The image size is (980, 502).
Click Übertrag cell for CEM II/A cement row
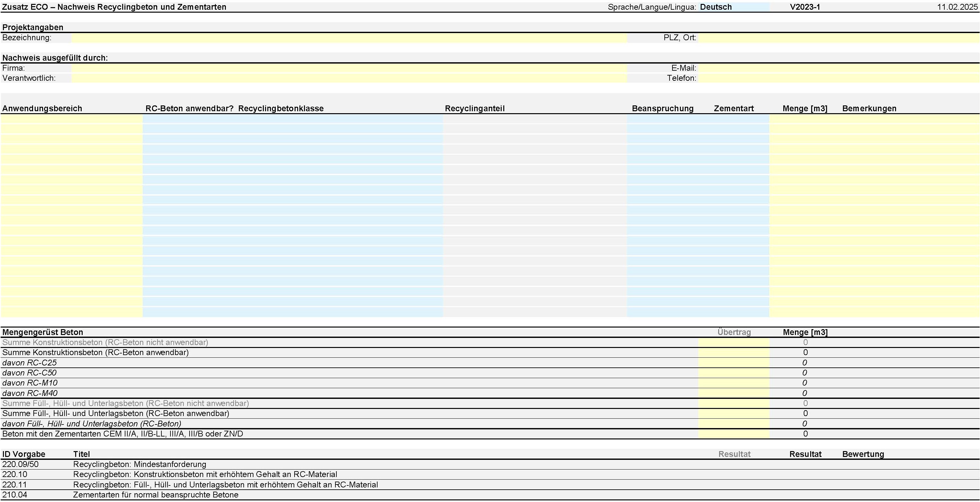(733, 434)
